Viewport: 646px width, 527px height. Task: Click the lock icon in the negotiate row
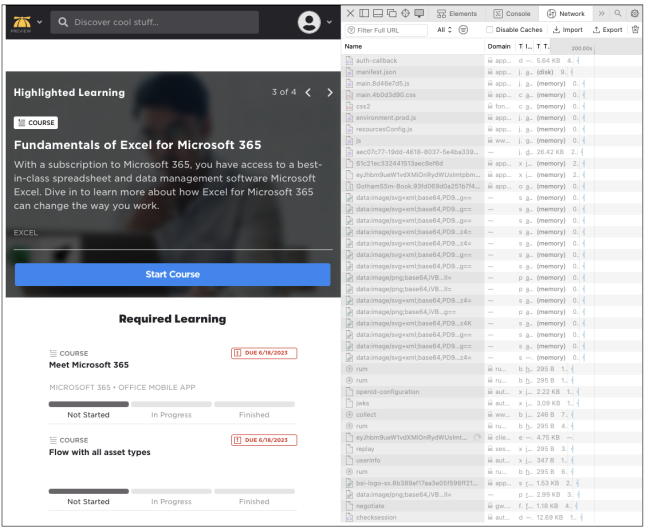[490, 506]
